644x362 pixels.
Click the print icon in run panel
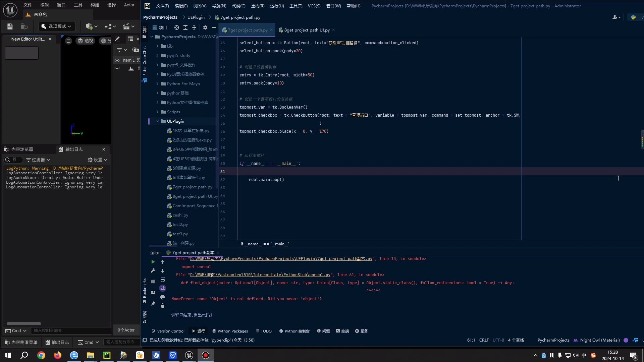click(x=163, y=297)
